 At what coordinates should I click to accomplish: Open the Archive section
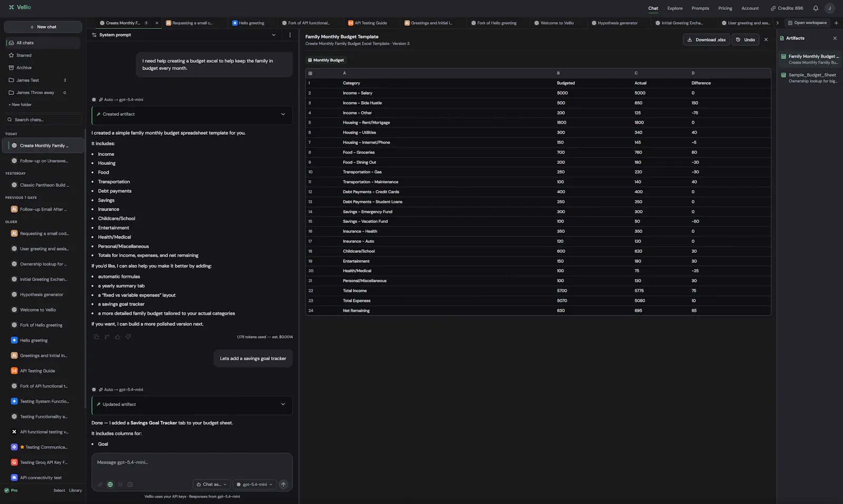(x=42, y=68)
